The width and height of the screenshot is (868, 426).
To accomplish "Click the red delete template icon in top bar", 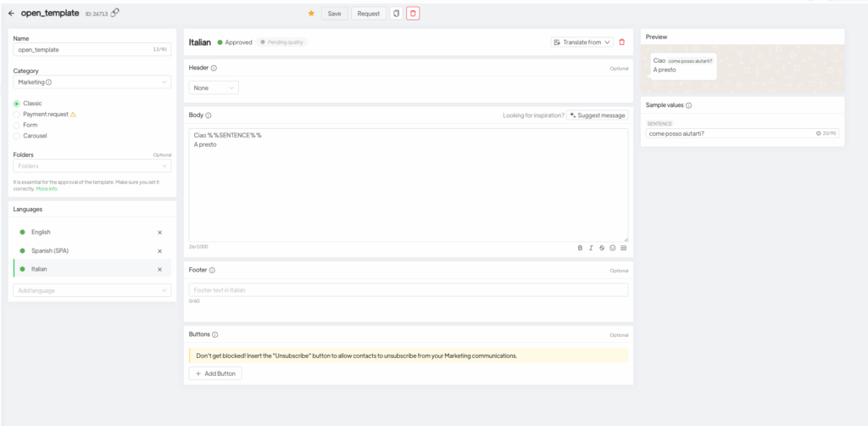I will point(412,14).
